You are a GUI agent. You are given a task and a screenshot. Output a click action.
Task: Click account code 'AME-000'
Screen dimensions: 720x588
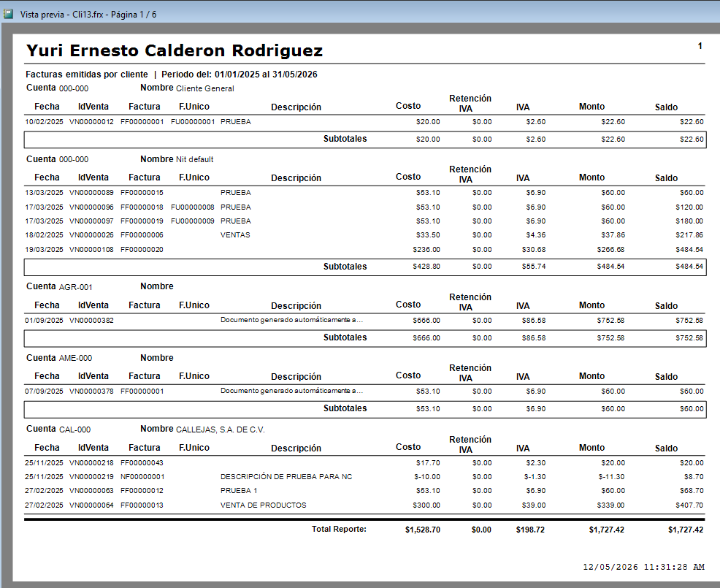pyautogui.click(x=76, y=358)
